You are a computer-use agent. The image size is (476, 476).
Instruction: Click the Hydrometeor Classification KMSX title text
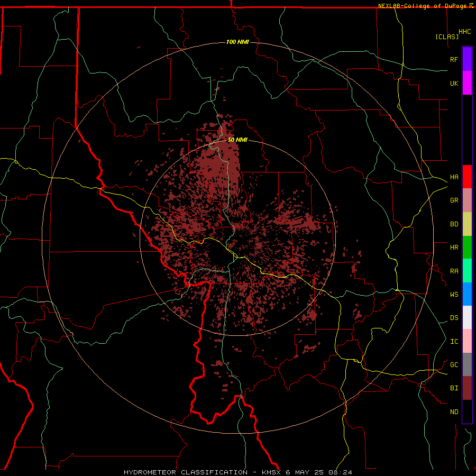[x=237, y=472]
